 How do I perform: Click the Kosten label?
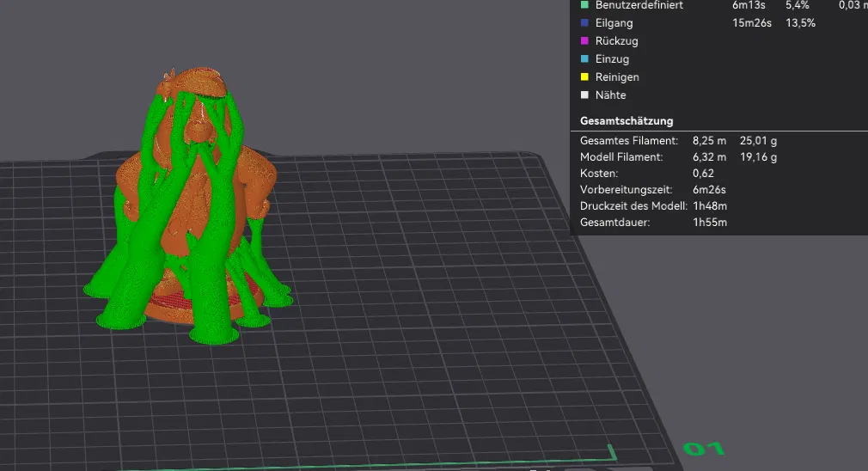point(599,174)
